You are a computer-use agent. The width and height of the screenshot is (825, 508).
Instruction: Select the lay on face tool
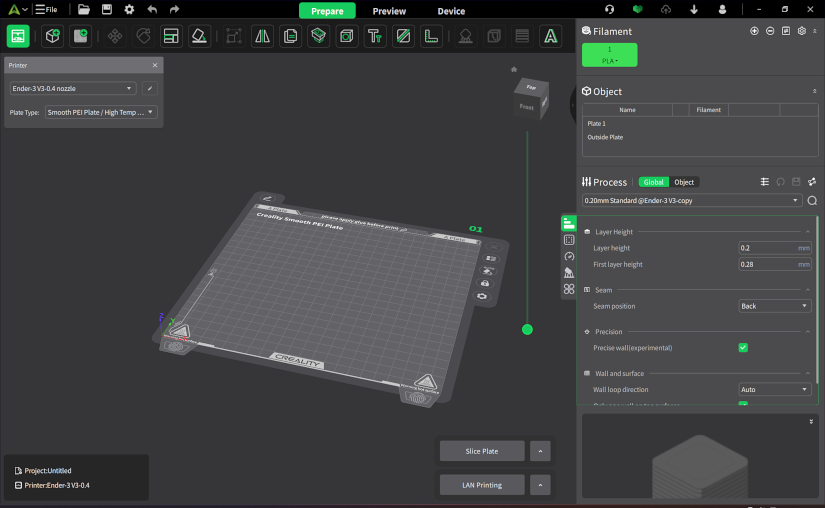click(x=199, y=36)
